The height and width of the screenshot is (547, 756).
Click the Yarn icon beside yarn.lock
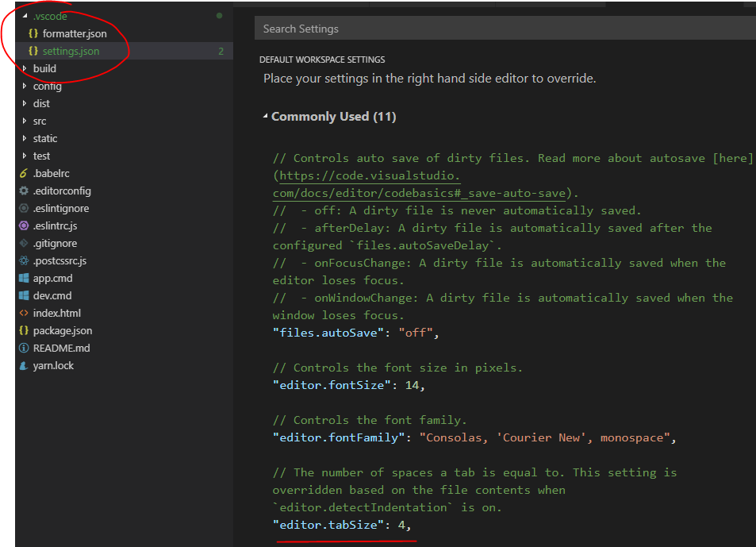click(22, 365)
